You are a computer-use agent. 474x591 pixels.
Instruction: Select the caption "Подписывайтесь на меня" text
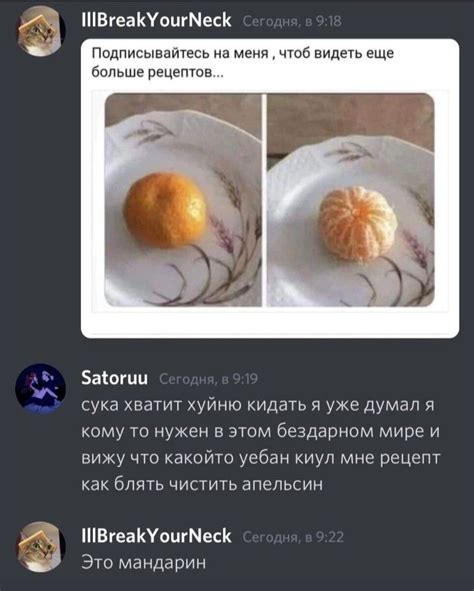click(x=180, y=54)
